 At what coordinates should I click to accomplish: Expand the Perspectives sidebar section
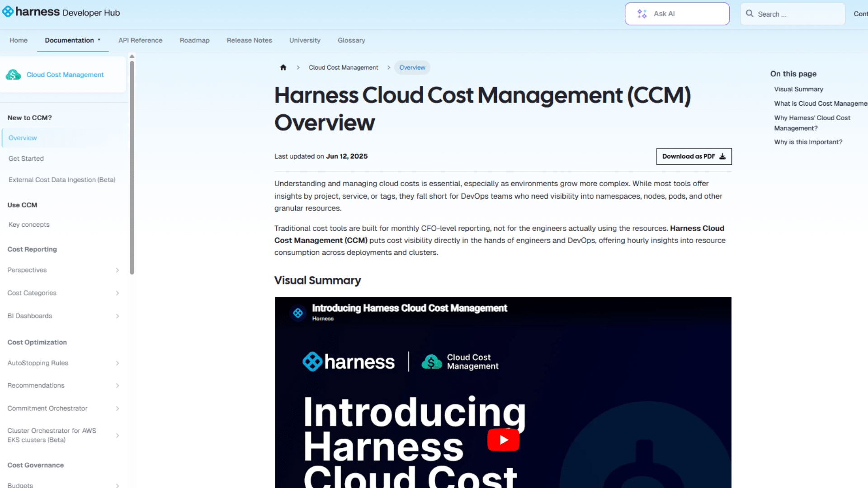tap(118, 270)
